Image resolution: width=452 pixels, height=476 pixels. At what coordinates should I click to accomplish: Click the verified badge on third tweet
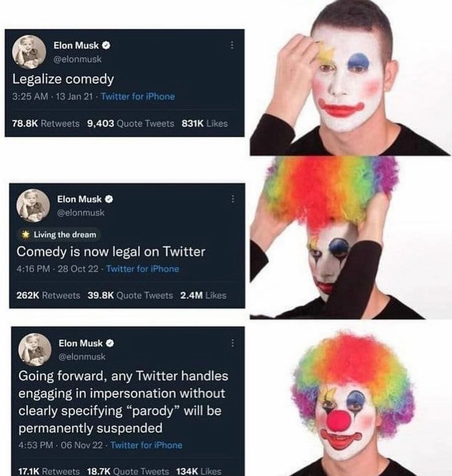tap(110, 343)
